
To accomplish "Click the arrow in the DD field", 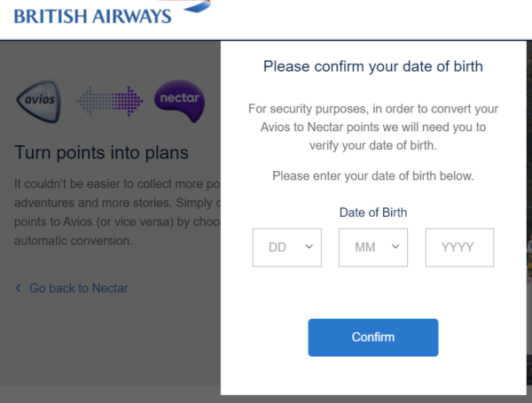I will pyautogui.click(x=309, y=247).
